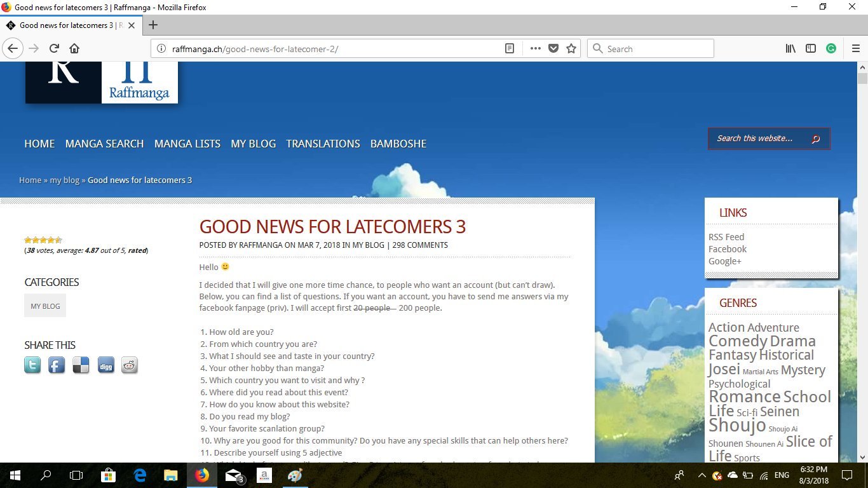Go to TRANSLATIONS menu page

click(323, 144)
